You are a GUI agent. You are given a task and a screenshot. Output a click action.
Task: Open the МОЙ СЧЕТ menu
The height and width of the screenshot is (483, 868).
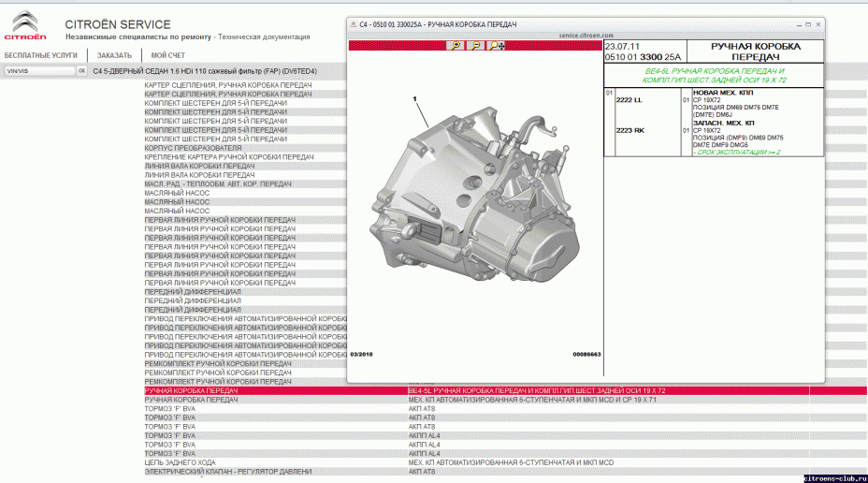pyautogui.click(x=168, y=55)
